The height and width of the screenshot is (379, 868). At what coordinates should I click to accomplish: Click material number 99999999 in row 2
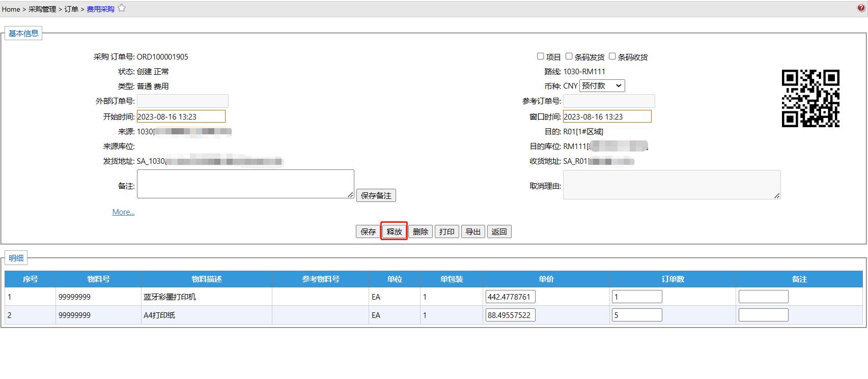[x=74, y=315]
